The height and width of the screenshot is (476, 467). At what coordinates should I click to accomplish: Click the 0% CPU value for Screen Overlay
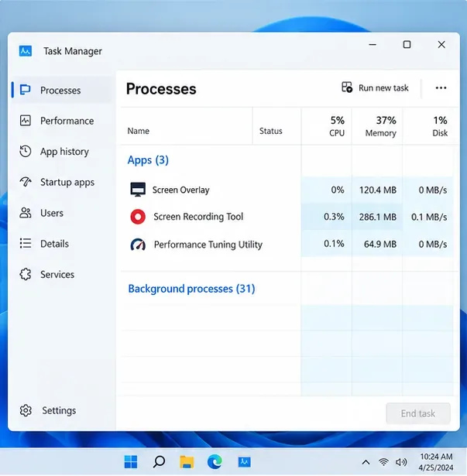click(338, 190)
